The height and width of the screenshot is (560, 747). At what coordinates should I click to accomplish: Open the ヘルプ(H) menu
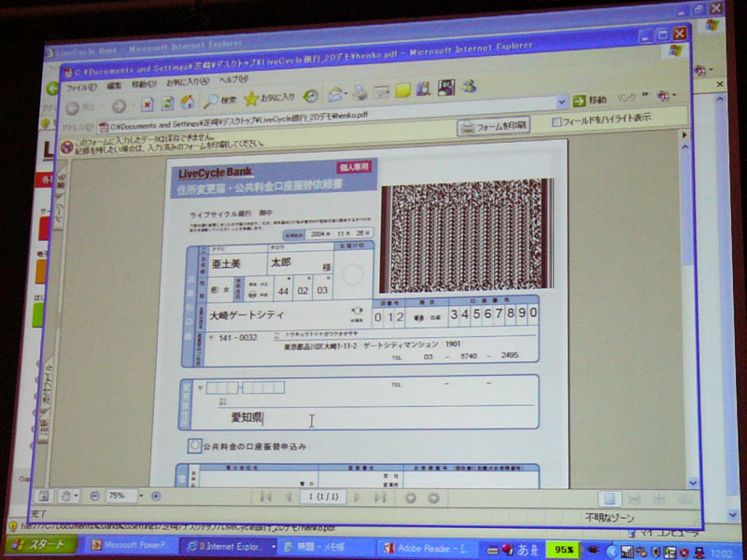pos(233,79)
